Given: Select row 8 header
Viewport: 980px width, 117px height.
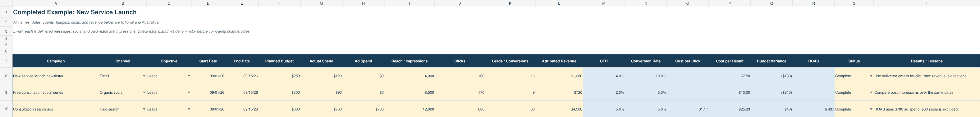Looking at the screenshot, I should pos(6,76).
